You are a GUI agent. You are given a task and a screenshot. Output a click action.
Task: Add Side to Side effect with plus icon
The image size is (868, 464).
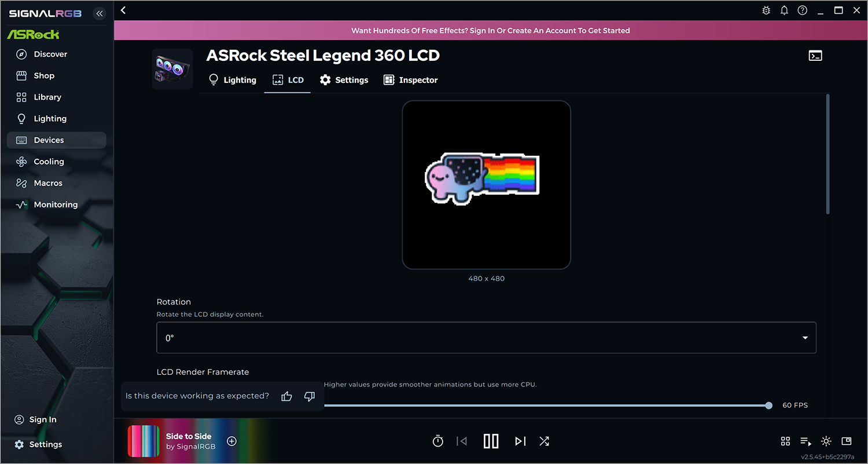click(x=231, y=441)
